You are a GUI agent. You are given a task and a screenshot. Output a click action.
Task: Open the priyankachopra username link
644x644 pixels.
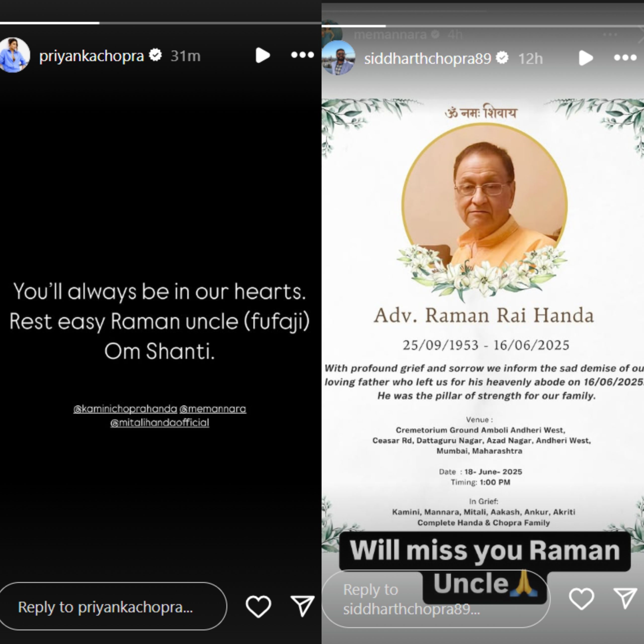click(91, 56)
